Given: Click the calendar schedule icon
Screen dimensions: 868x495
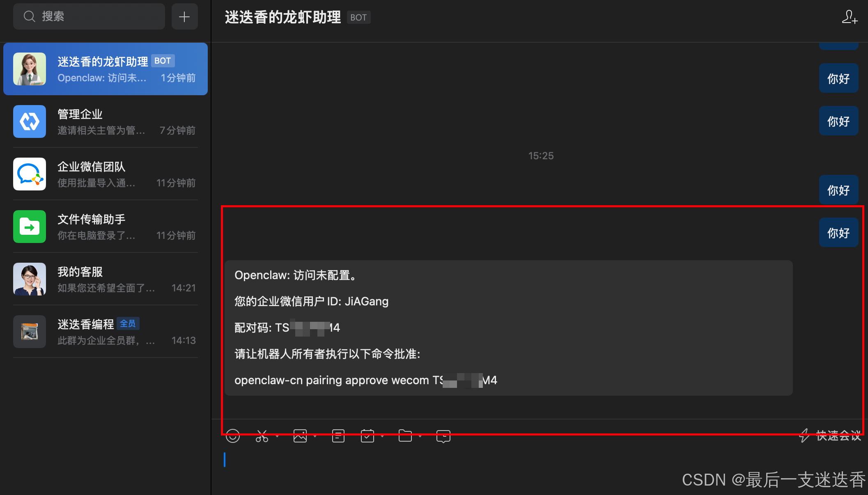Looking at the screenshot, I should [x=367, y=436].
